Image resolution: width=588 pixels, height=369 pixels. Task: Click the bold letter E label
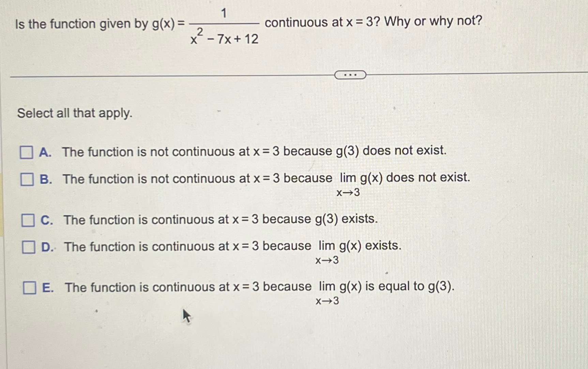47,287
